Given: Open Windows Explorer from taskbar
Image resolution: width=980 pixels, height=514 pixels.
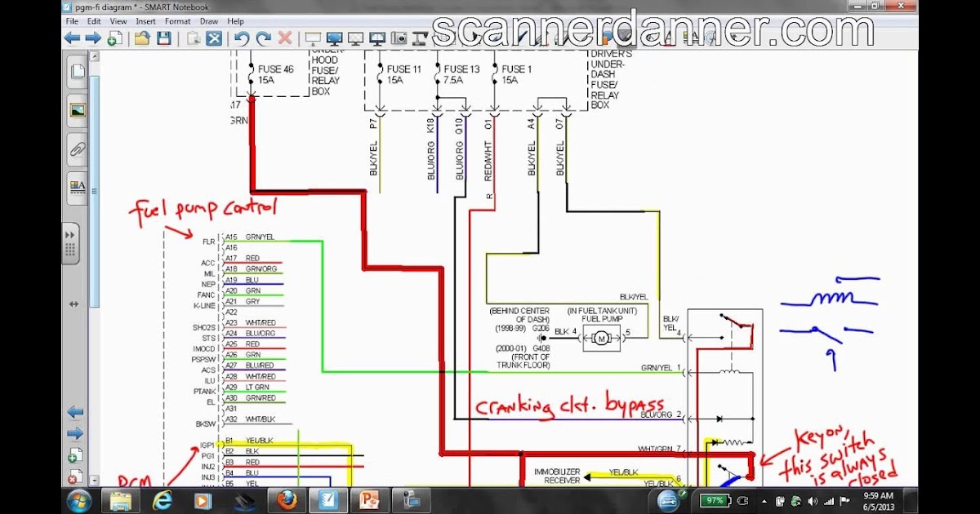Looking at the screenshot, I should click(x=121, y=501).
